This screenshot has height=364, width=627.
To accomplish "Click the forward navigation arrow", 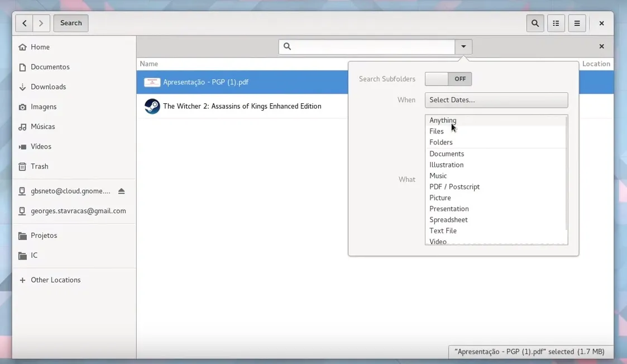I will pyautogui.click(x=41, y=23).
